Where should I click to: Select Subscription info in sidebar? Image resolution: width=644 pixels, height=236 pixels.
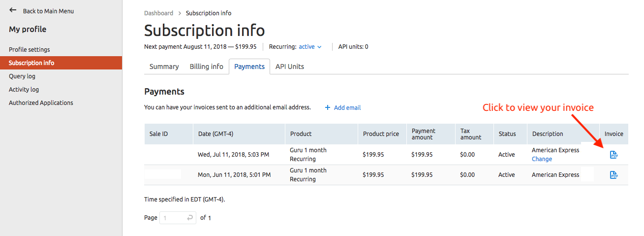tap(31, 63)
